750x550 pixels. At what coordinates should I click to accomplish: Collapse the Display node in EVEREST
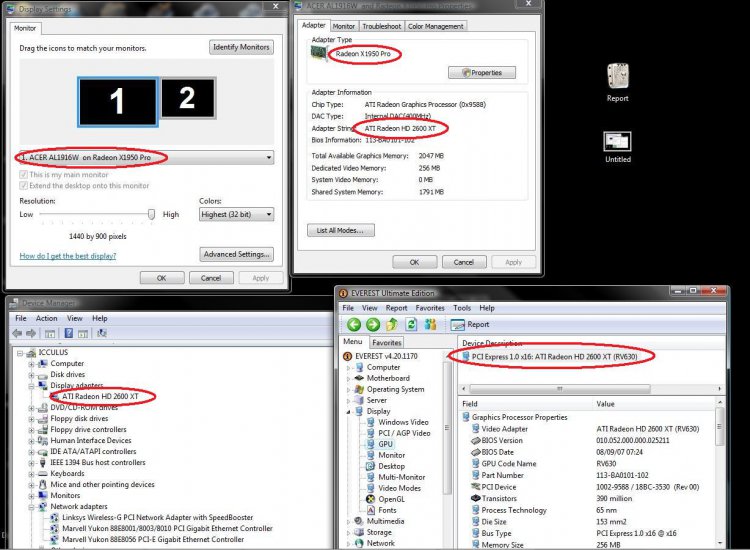tap(349, 411)
